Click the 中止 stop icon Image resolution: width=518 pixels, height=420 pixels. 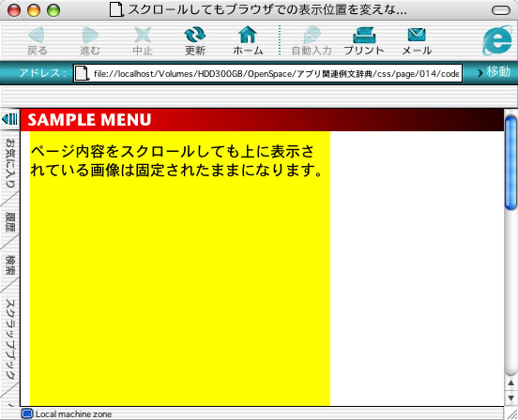[143, 35]
